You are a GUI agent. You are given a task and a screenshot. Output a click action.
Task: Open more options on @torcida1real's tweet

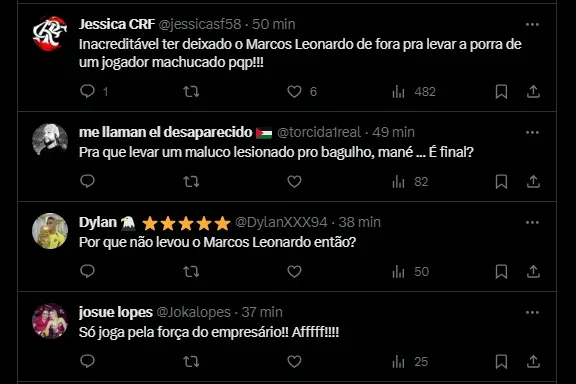pos(532,133)
